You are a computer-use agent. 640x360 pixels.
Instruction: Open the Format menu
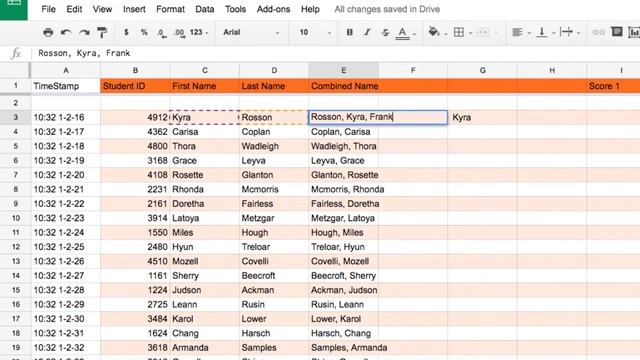click(x=170, y=9)
